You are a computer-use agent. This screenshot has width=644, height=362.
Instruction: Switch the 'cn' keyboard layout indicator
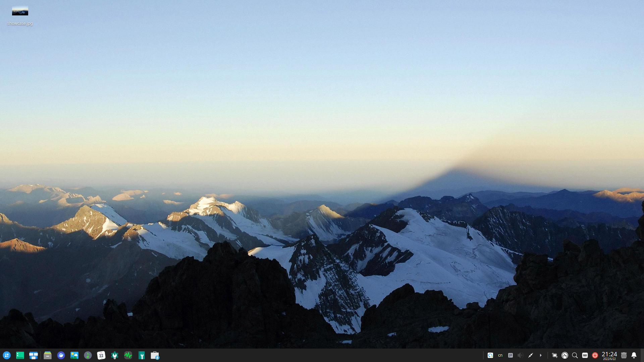[500, 355]
